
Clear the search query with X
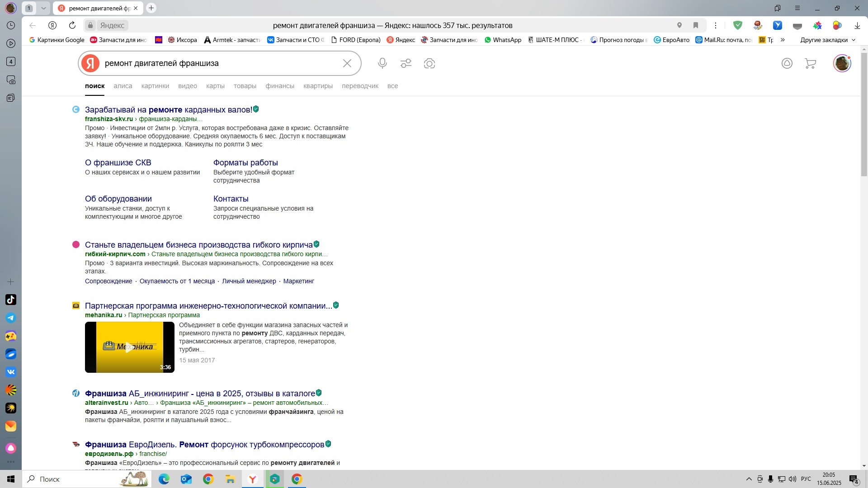coord(347,63)
